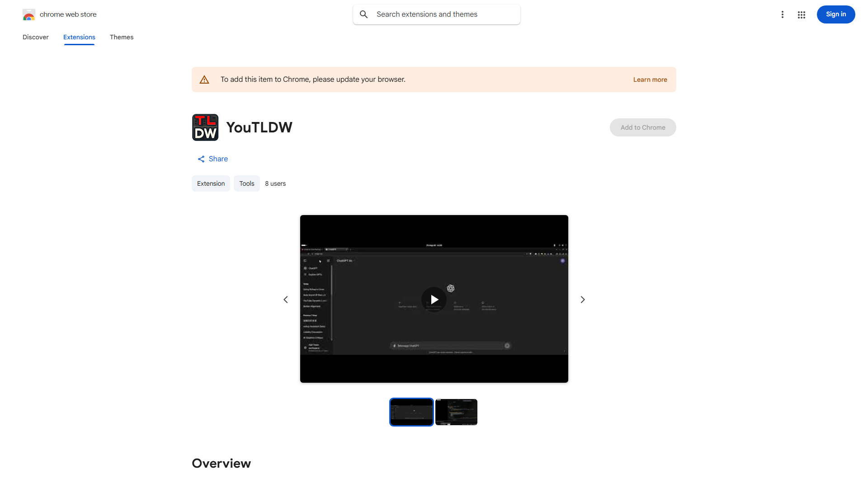Viewport: 868px width, 488px height.
Task: Click the Add to Chrome button
Action: pos(642,127)
